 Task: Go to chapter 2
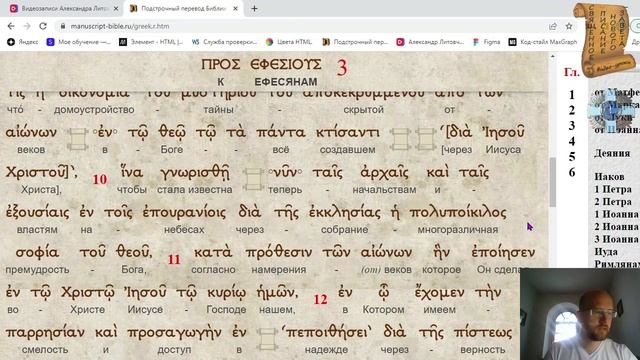coord(572,110)
